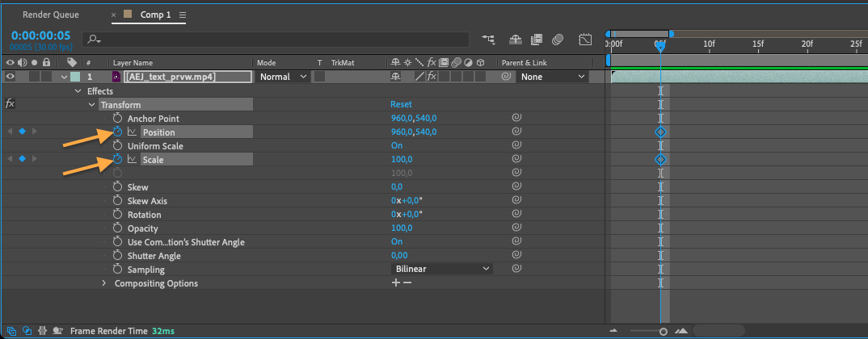Click the Shutter Angle value 0,00
This screenshot has height=339, width=868.
pos(399,256)
